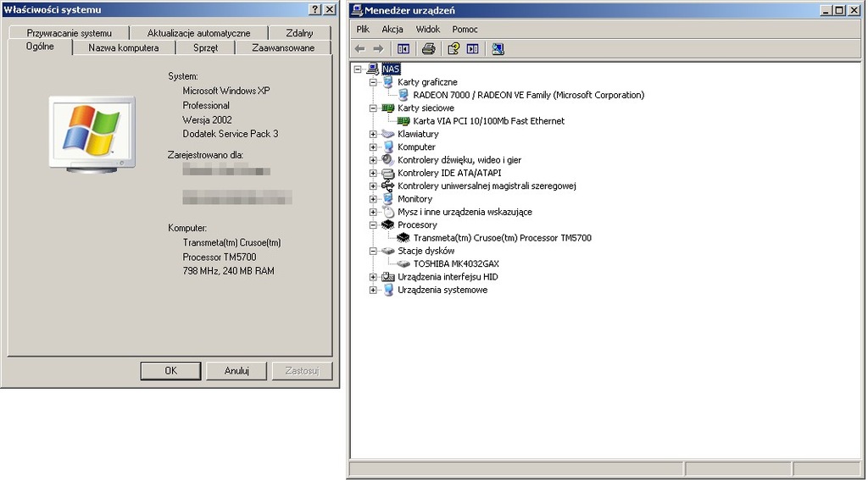This screenshot has height=482, width=868.
Task: Collapse the NAS root node
Action: 358,69
